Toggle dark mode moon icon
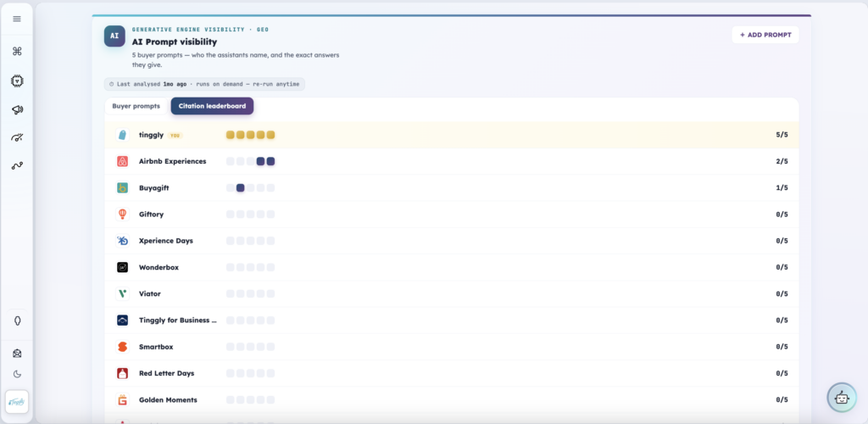The width and height of the screenshot is (868, 424). [x=17, y=374]
